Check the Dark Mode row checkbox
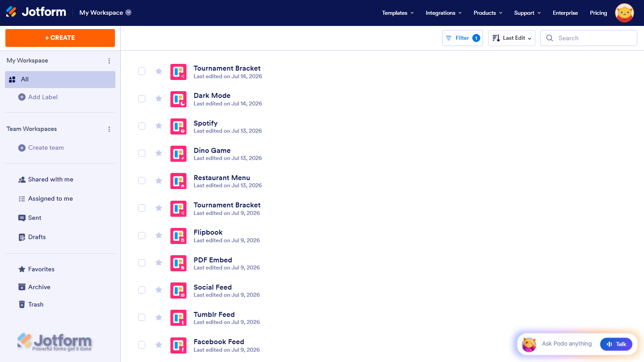644x362 pixels. click(142, 99)
